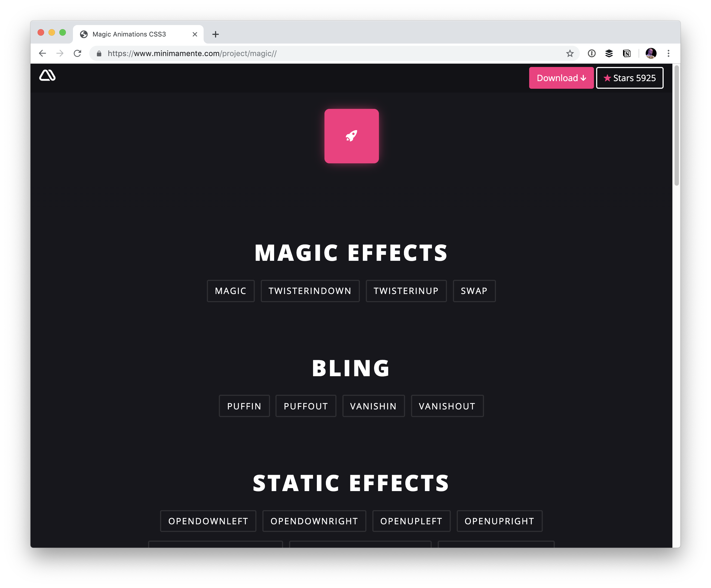Screen dimensions: 711x588
Task: Click the VANISHOUT bling effect
Action: click(x=447, y=406)
